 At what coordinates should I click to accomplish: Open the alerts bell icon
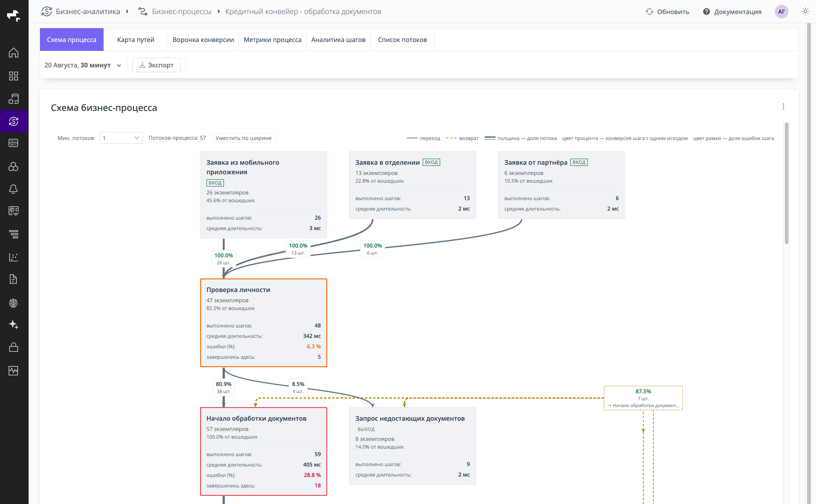[x=14, y=189]
